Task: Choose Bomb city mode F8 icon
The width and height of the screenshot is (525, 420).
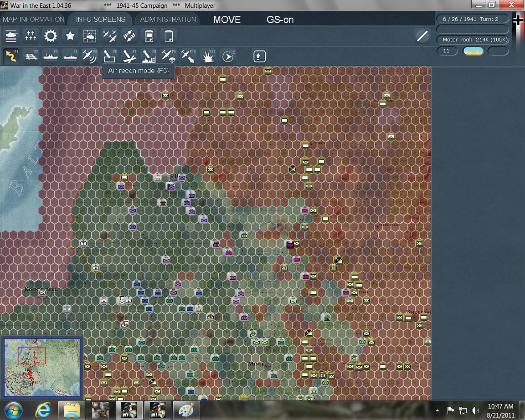Action: (x=149, y=56)
